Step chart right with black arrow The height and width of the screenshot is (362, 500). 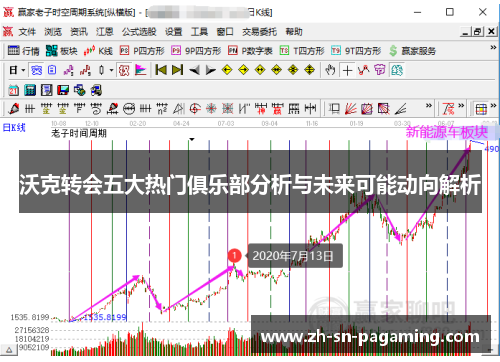click(210, 70)
